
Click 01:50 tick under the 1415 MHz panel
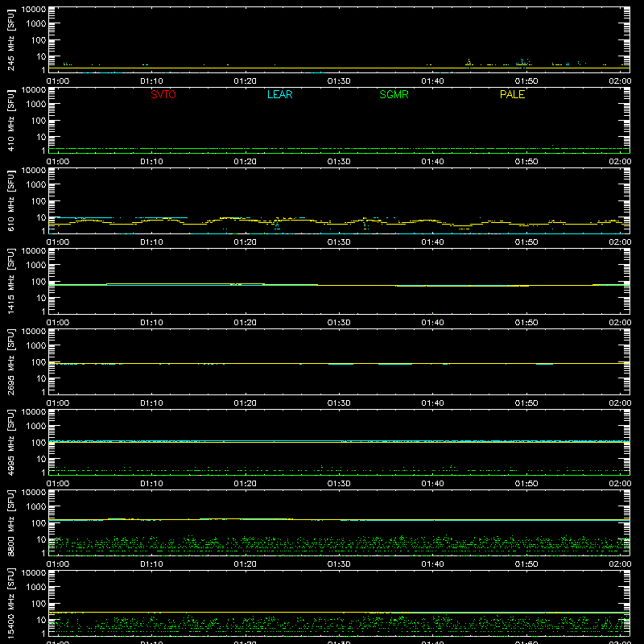(x=526, y=323)
